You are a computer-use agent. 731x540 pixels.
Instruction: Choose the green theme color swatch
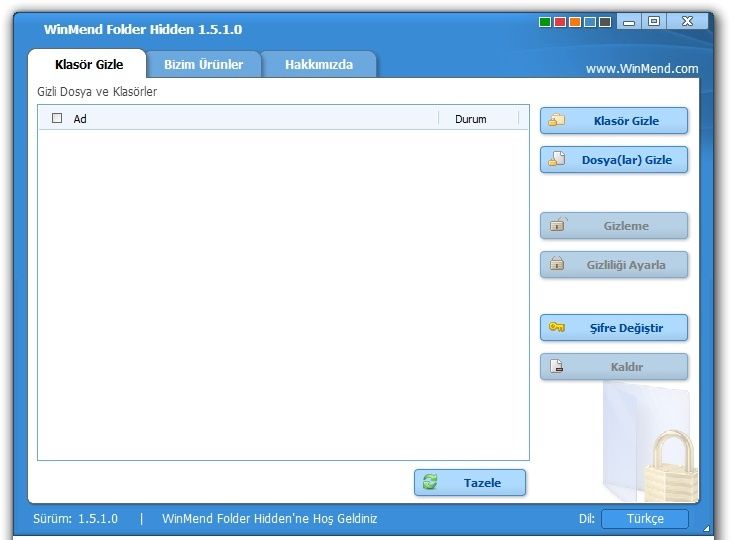(x=545, y=22)
